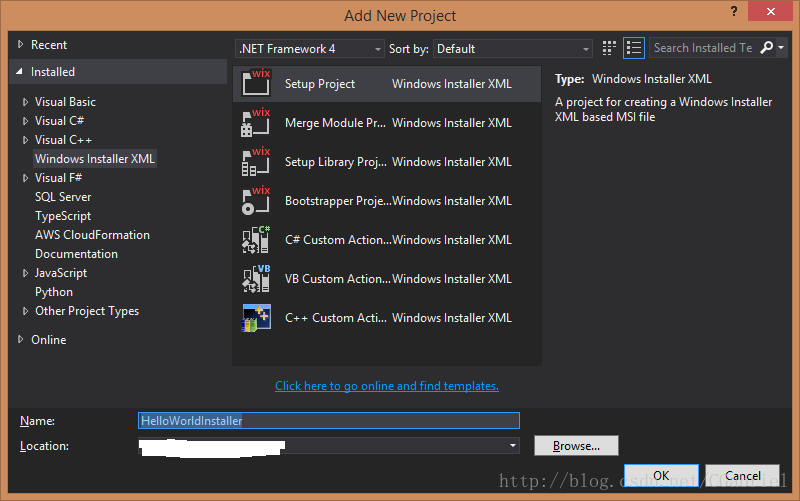Viewport: 800px width, 501px height.
Task: Collapse the Installed node
Action: tap(19, 71)
